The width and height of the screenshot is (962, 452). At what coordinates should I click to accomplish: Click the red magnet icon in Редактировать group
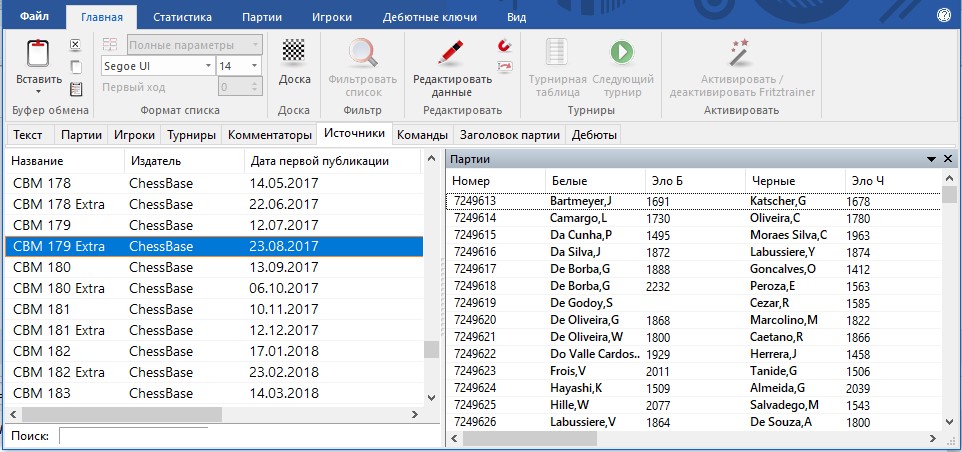(504, 45)
